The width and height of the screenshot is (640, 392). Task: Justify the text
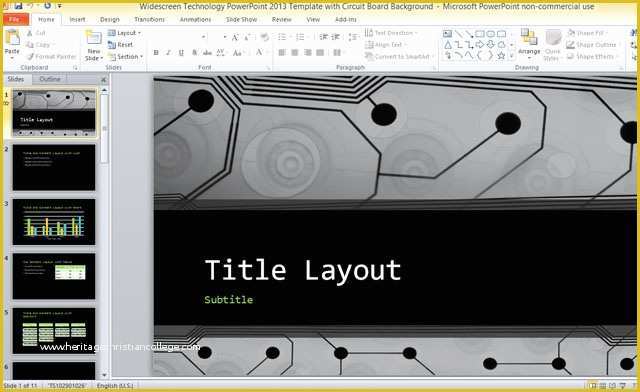[320, 52]
